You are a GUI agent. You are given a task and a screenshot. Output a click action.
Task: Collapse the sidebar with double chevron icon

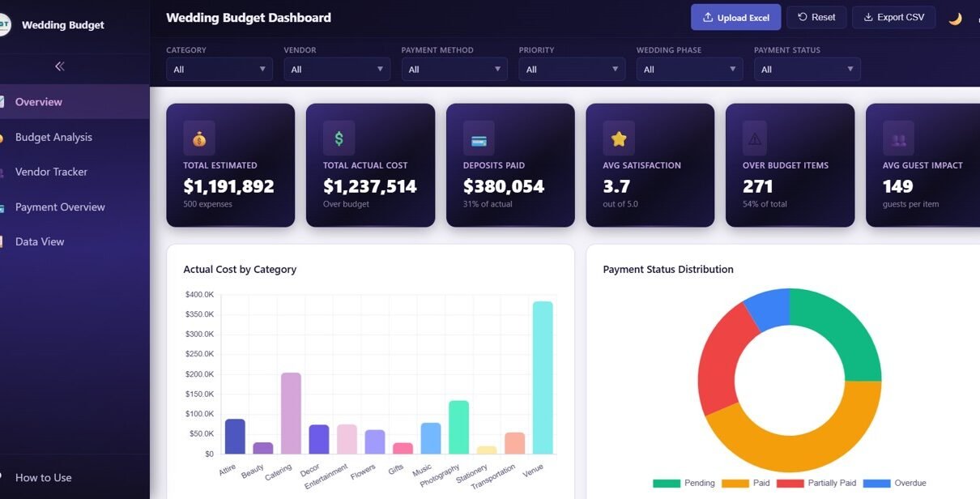tap(59, 66)
